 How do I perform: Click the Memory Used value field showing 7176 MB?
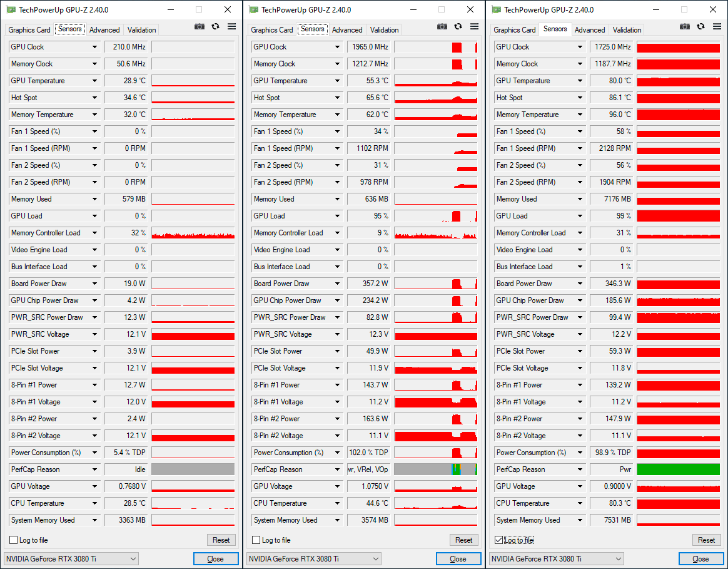click(x=611, y=199)
